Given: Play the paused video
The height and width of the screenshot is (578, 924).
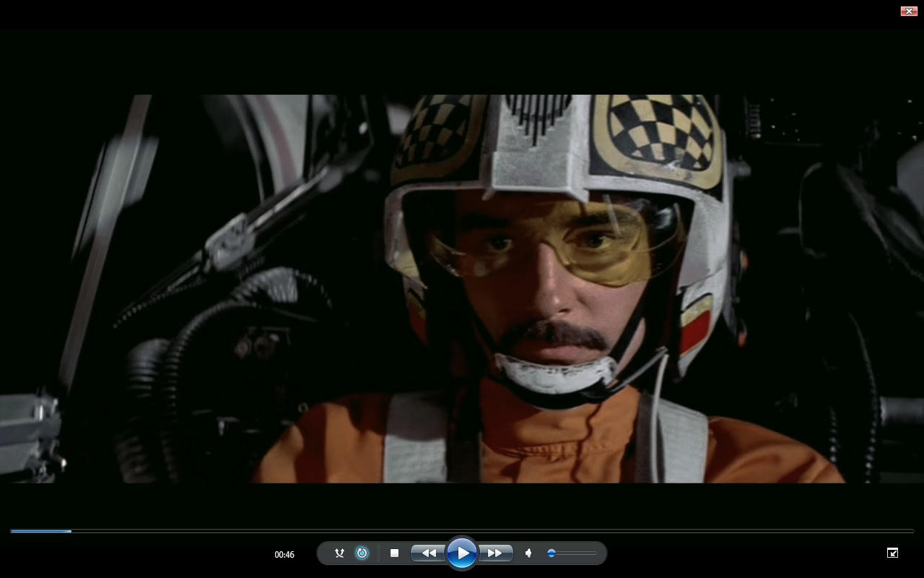Looking at the screenshot, I should coord(462,553).
